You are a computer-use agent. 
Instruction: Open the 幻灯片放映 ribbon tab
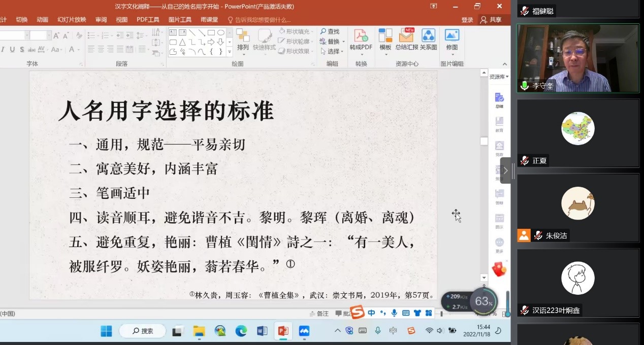tap(72, 20)
